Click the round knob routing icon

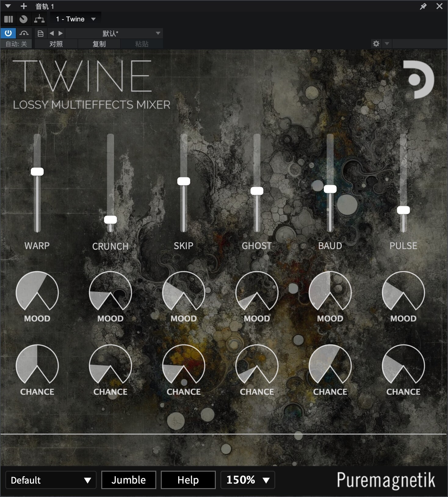(23, 19)
